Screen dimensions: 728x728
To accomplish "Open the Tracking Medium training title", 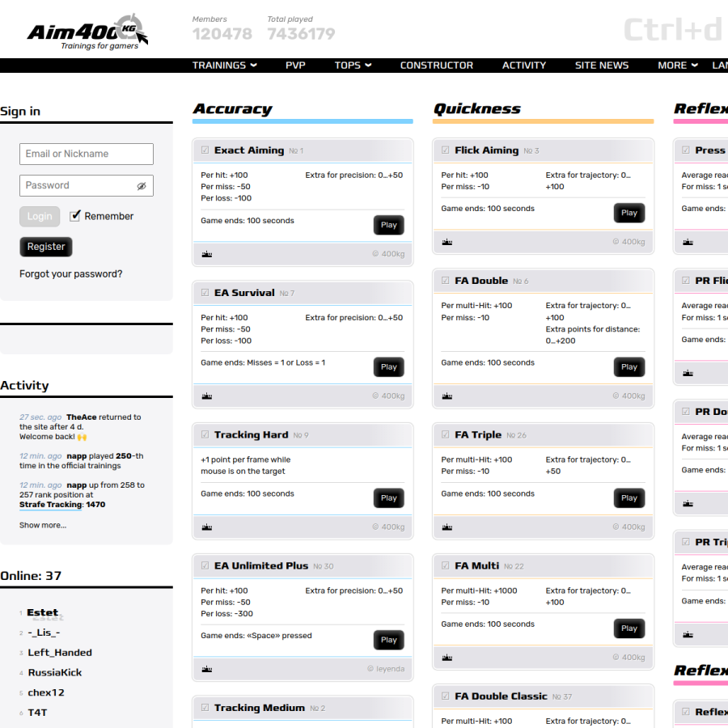I will pos(260,708).
